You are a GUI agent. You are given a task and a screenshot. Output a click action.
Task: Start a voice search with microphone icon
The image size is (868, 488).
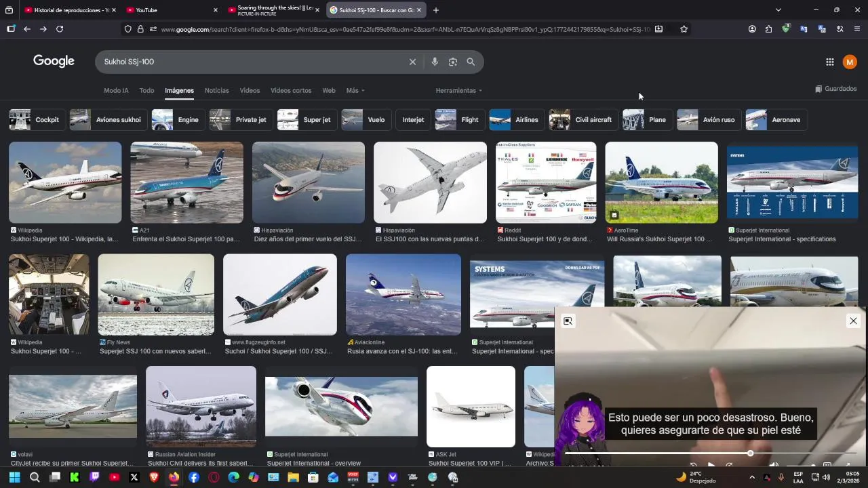435,62
